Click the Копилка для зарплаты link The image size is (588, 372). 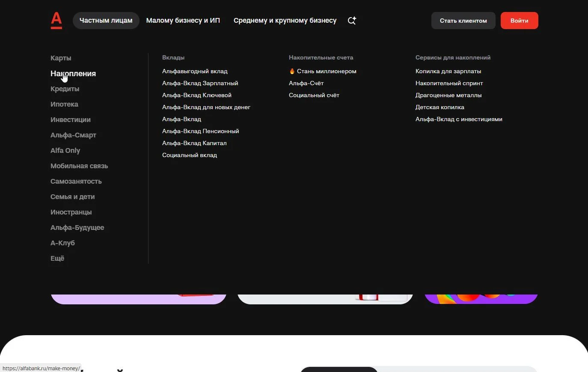pos(448,71)
